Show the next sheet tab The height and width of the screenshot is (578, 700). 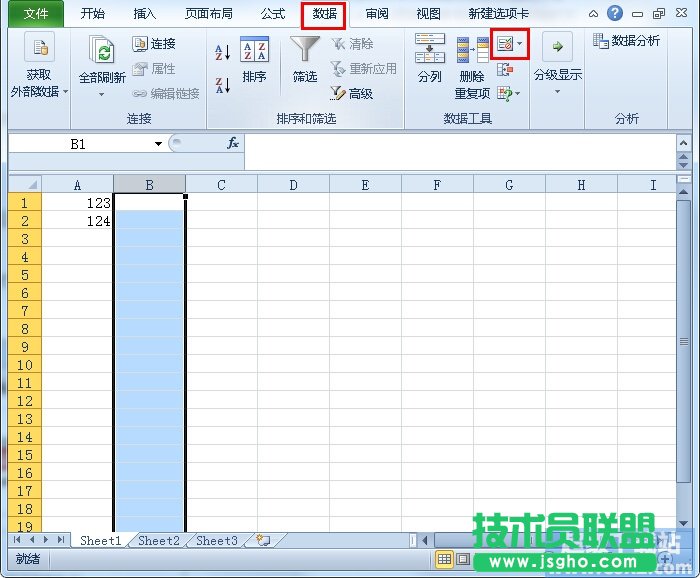46,540
